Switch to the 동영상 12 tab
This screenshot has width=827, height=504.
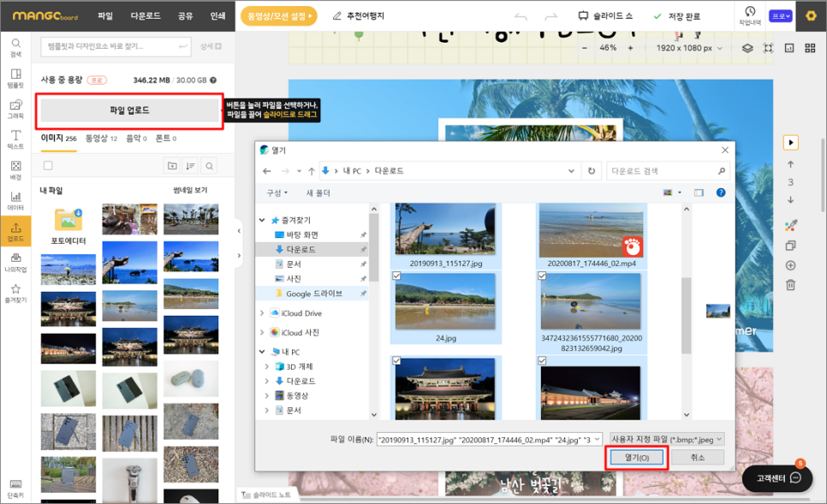tap(101, 139)
